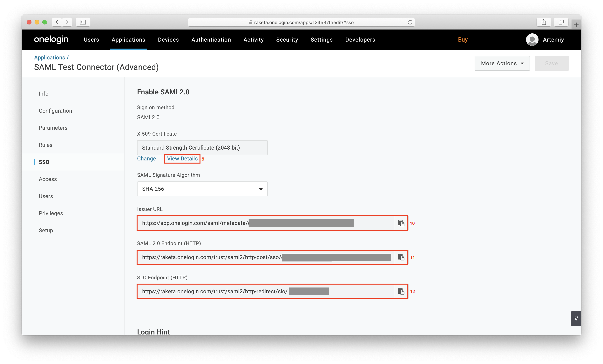
Task: Open the Settings navigation menu
Action: tap(321, 40)
